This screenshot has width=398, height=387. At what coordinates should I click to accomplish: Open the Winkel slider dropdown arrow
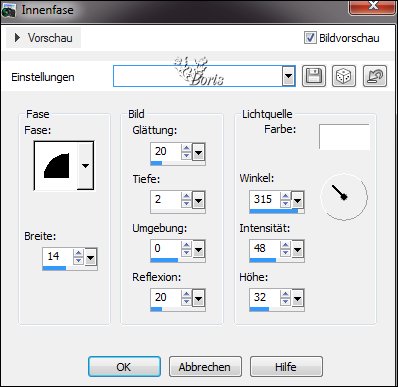pyautogui.click(x=297, y=200)
